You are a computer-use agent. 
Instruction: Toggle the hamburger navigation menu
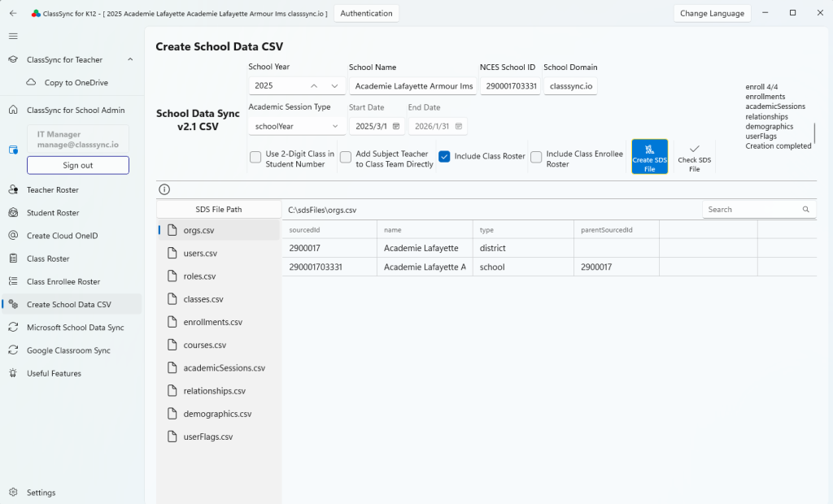pyautogui.click(x=13, y=36)
